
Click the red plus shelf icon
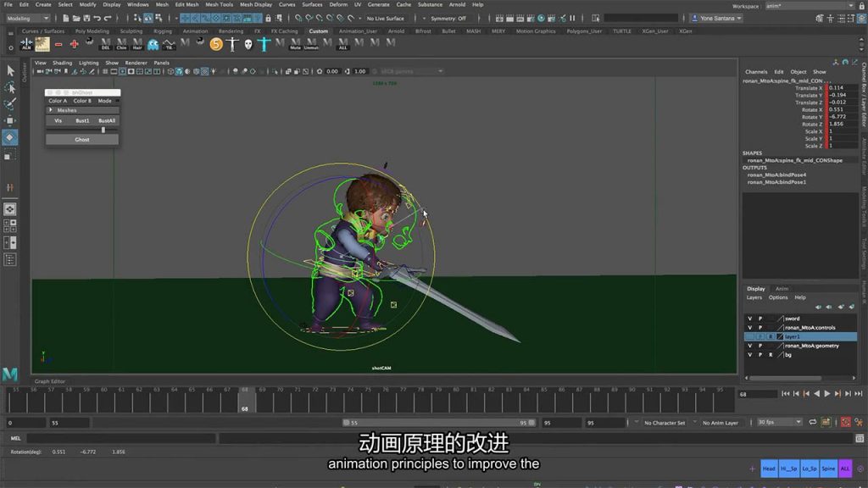[x=75, y=44]
